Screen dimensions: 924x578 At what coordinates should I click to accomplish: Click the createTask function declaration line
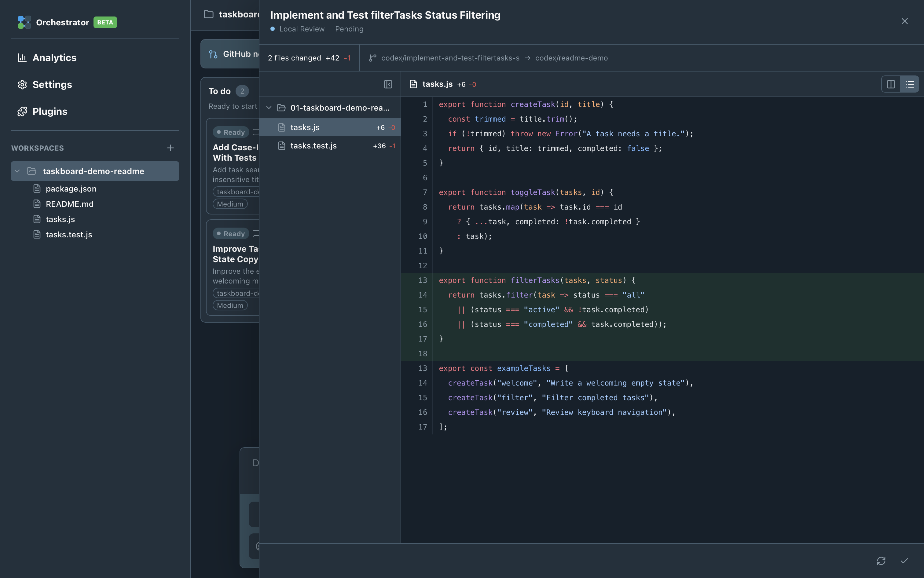point(526,104)
